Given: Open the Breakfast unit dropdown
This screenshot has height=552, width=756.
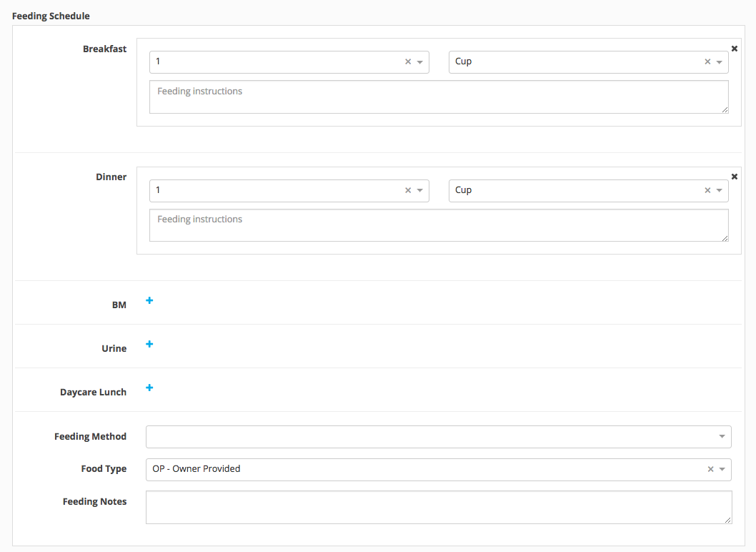Looking at the screenshot, I should pos(720,62).
